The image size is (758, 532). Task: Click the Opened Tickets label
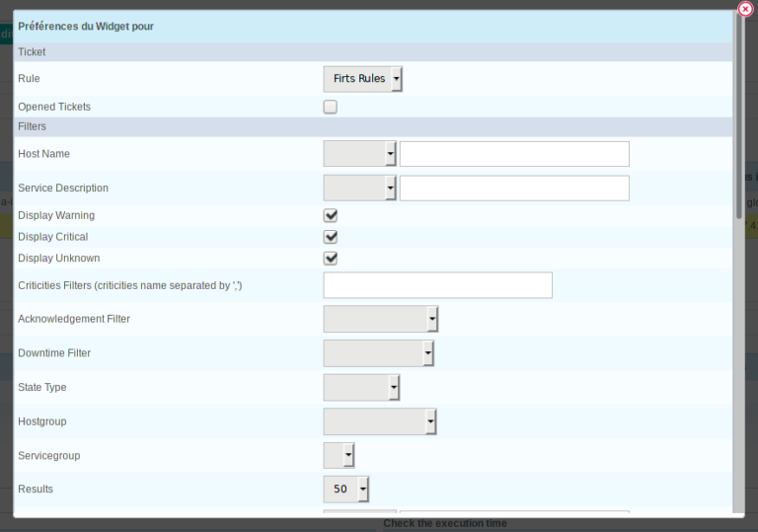coord(54,107)
